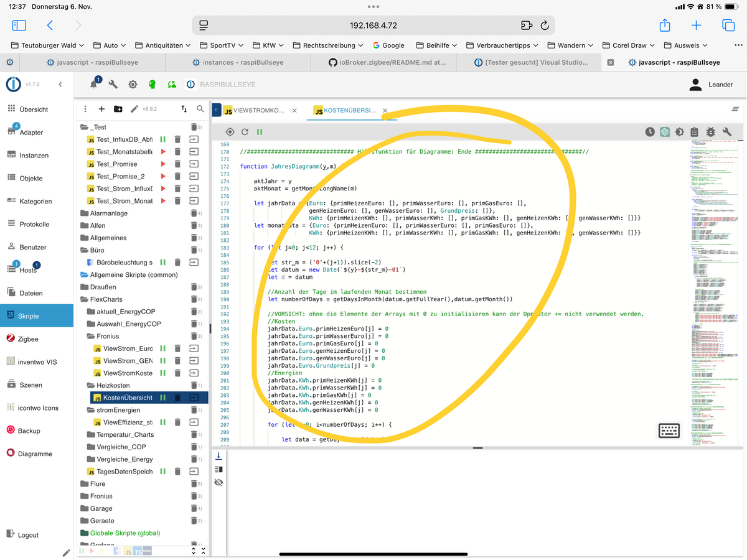Switch to the VIEWSTROMKO... script tab
The width and height of the screenshot is (747, 560).
259,111
